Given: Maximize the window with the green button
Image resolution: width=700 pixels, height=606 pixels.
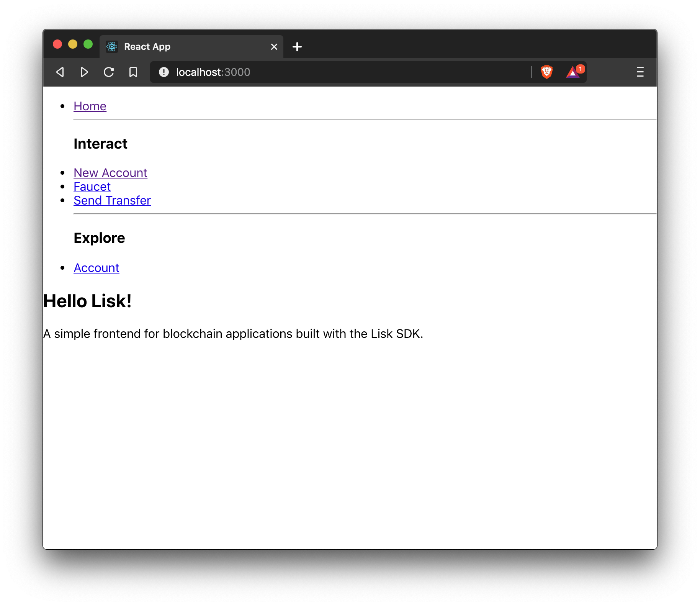Looking at the screenshot, I should point(88,44).
